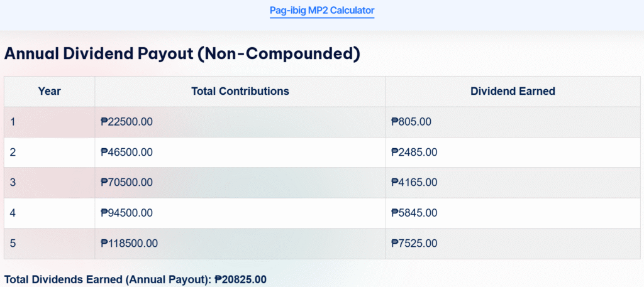Click the ₱118500.00 contributions cell

tap(240, 244)
